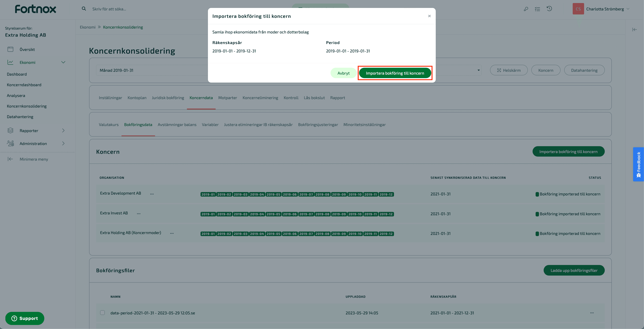
Task: Tick checkbox for data-period-2021-01-31 file
Action: coord(103,313)
